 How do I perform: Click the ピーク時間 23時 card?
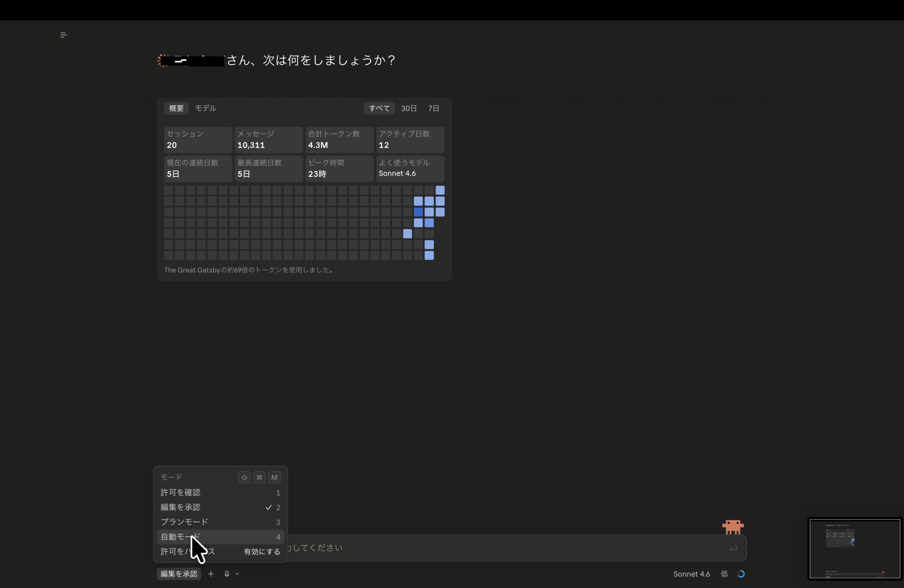pyautogui.click(x=339, y=168)
